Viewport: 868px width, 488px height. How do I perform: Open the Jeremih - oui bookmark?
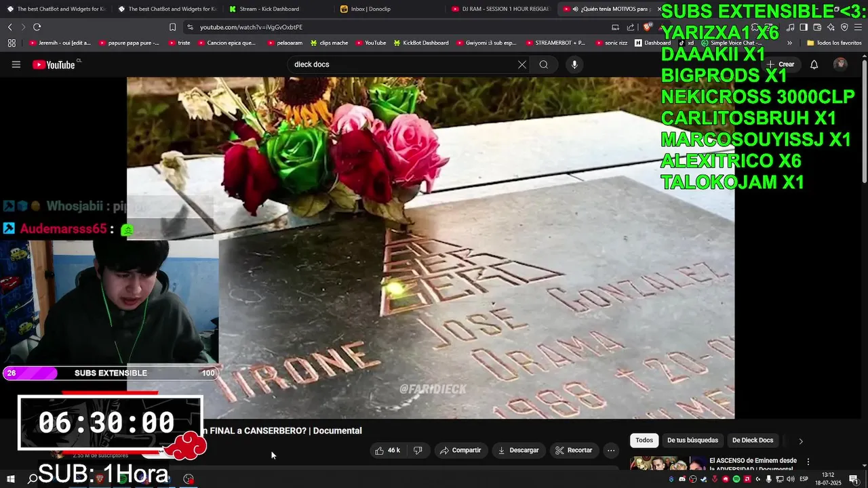60,43
